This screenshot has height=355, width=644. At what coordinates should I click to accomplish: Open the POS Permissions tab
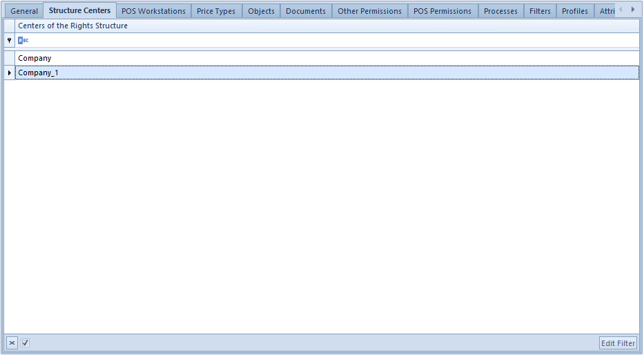click(442, 11)
